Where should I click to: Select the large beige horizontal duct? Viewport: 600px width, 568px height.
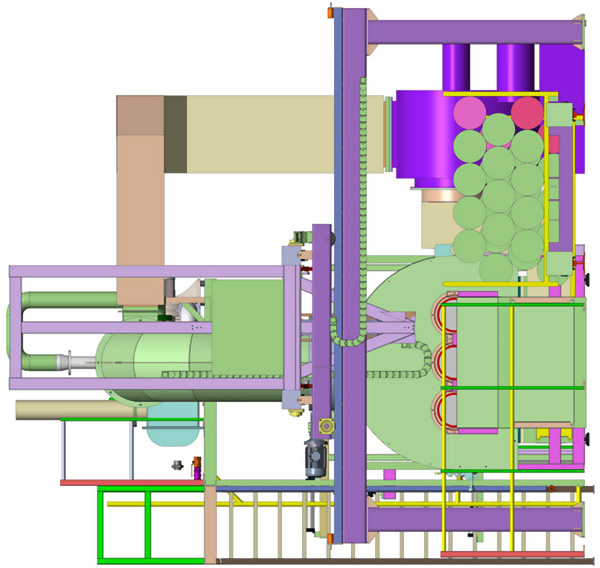click(x=260, y=132)
